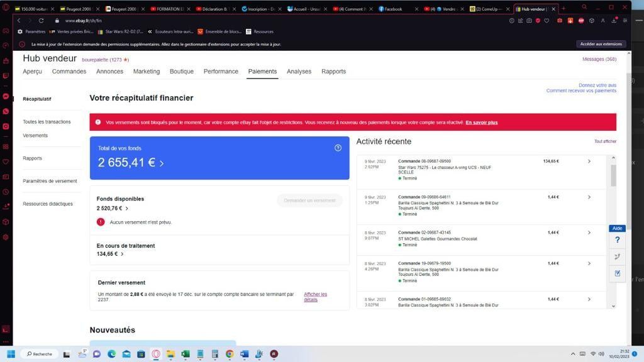The image size is (644, 362).
Task: Expand Fonds disponibles 2 520,76 € chevron
Action: (126, 209)
